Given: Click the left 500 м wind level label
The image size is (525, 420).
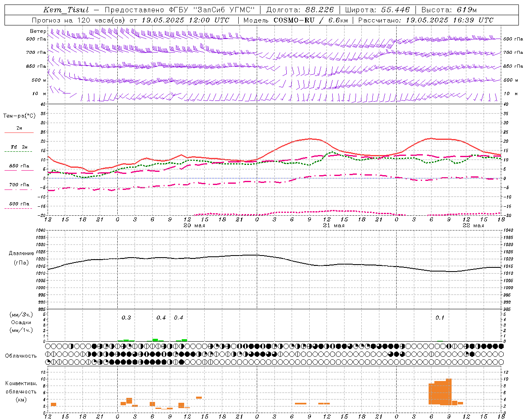Looking at the screenshot, I should (x=39, y=80).
